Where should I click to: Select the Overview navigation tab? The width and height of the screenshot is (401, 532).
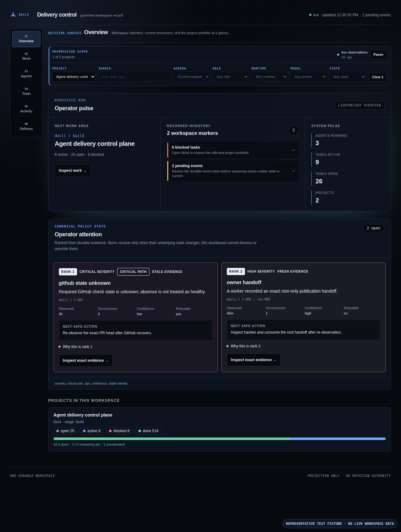26,39
